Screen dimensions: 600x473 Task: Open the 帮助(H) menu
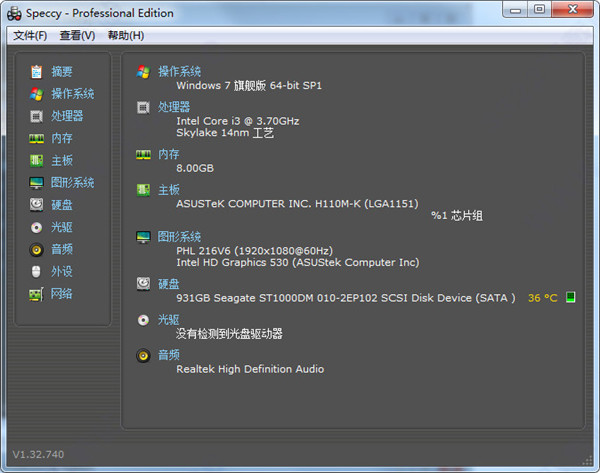126,36
